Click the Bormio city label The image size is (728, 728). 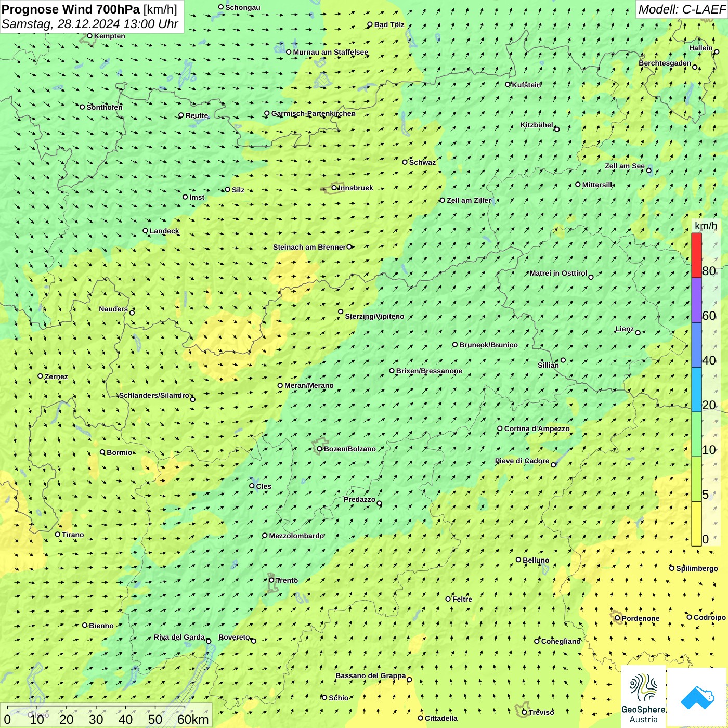[120, 452]
